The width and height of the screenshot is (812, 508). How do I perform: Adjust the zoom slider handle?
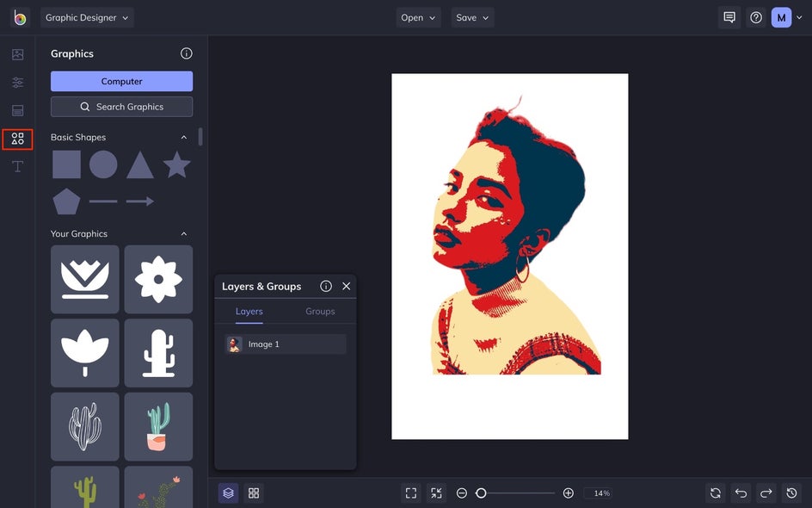coord(481,493)
